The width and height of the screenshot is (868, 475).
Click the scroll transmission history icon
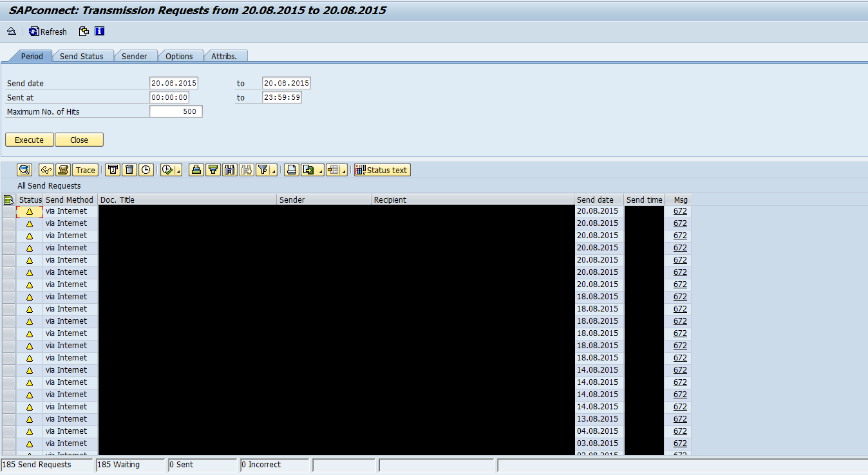pos(63,170)
